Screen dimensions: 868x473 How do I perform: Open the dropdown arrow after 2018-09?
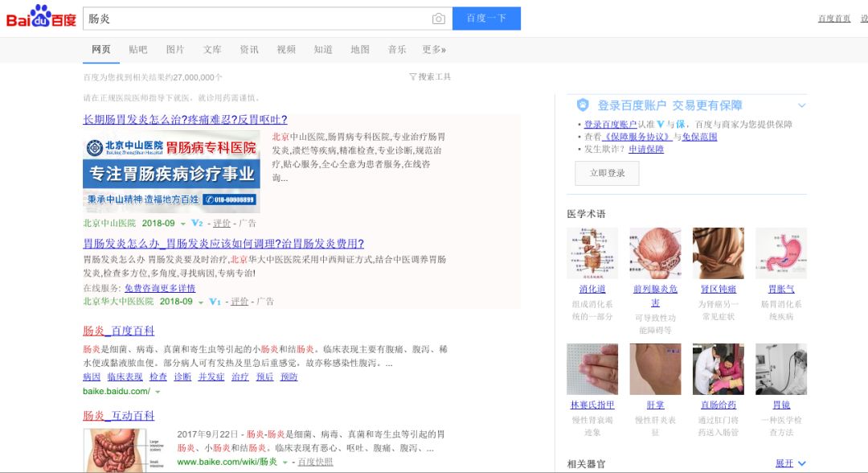(x=182, y=223)
